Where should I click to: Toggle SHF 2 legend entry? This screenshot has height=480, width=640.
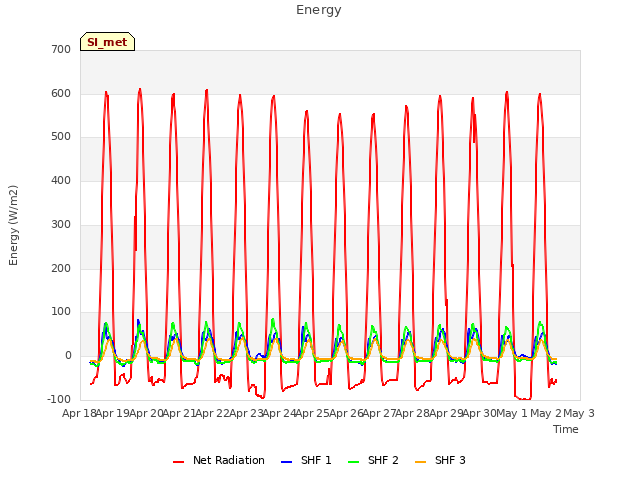click(x=373, y=460)
